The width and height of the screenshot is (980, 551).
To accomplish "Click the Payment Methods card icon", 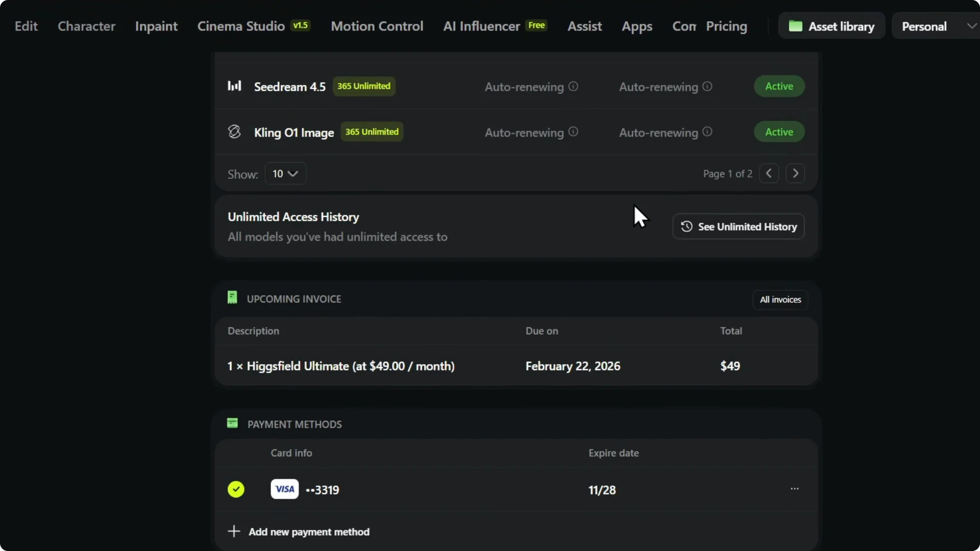I will (x=232, y=423).
